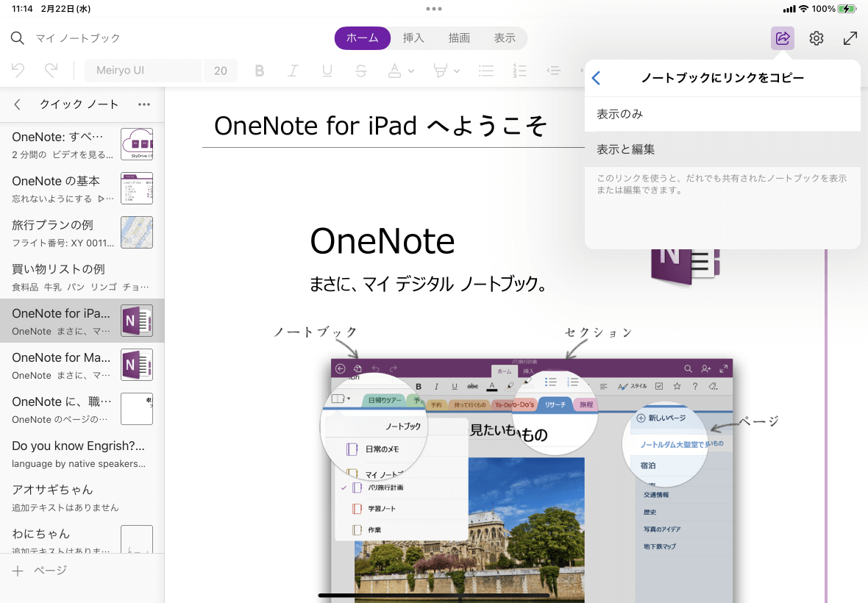Screen dimensions: 868x603
Task: Switch to the 描画 tab
Action: pos(459,38)
